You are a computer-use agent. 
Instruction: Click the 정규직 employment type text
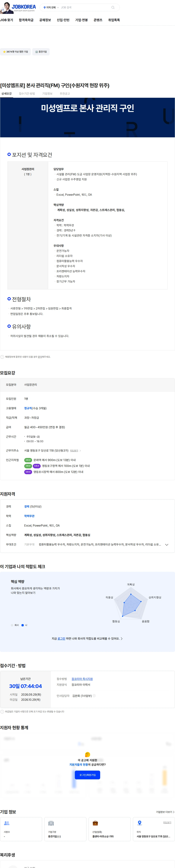(28, 408)
